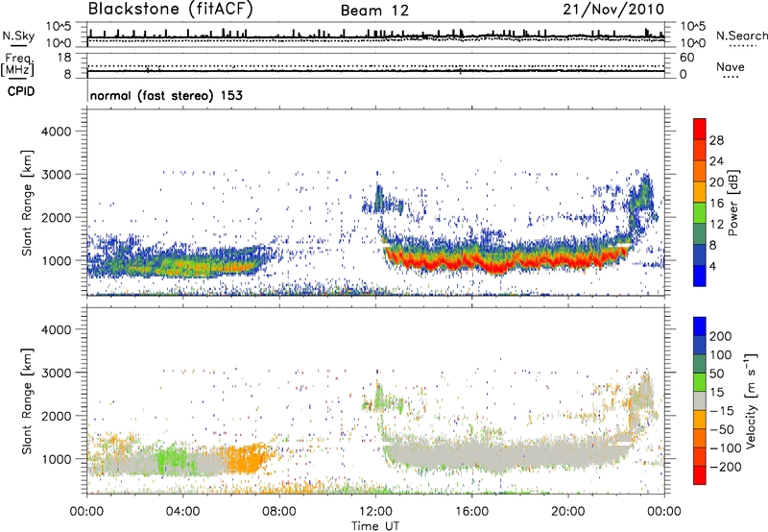Click the '16:00' time tick label
This screenshot has height=532, width=768.
pyautogui.click(x=471, y=512)
